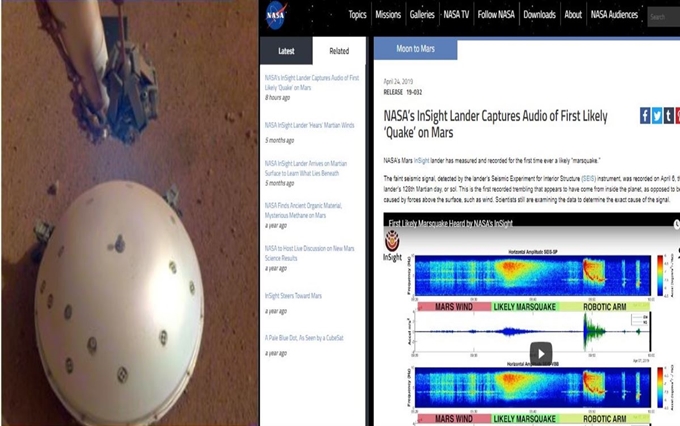The width and height of the screenshot is (680, 426).
Task: Open the Downloads menu
Action: [x=539, y=15]
